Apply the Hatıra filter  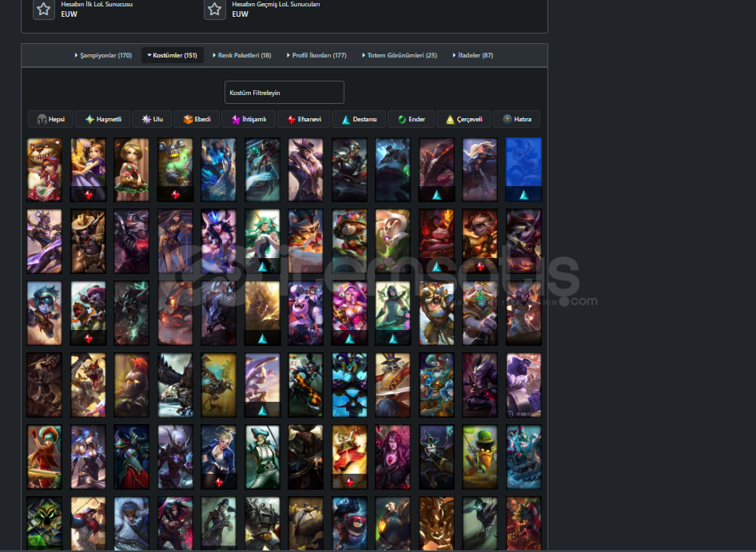click(x=516, y=119)
